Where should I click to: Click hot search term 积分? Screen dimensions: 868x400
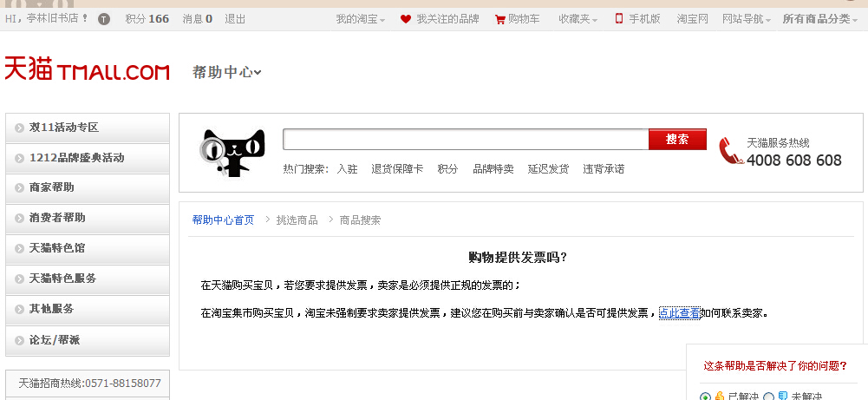pos(447,169)
